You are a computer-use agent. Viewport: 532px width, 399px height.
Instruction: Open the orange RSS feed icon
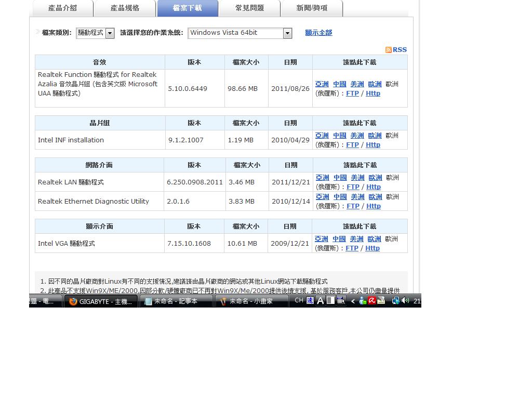click(x=389, y=50)
